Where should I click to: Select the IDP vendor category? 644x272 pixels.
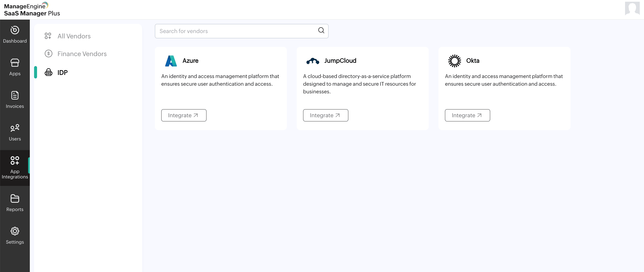62,72
